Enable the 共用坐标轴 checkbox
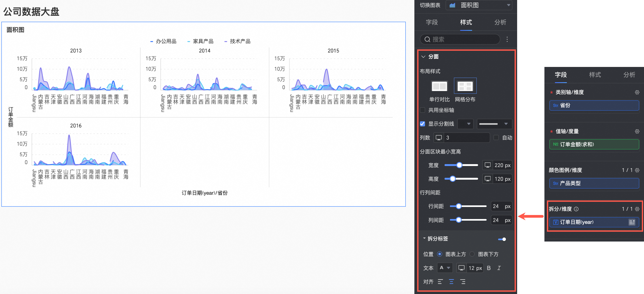 click(x=423, y=110)
